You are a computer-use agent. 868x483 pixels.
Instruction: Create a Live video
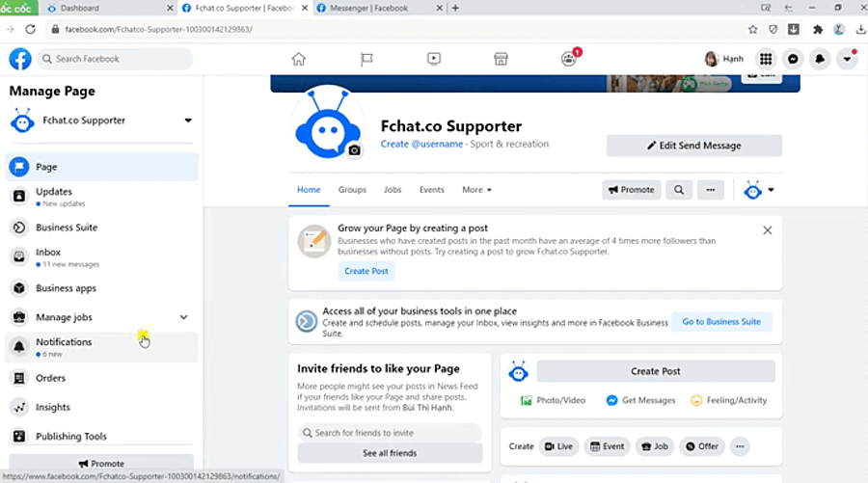pyautogui.click(x=558, y=446)
